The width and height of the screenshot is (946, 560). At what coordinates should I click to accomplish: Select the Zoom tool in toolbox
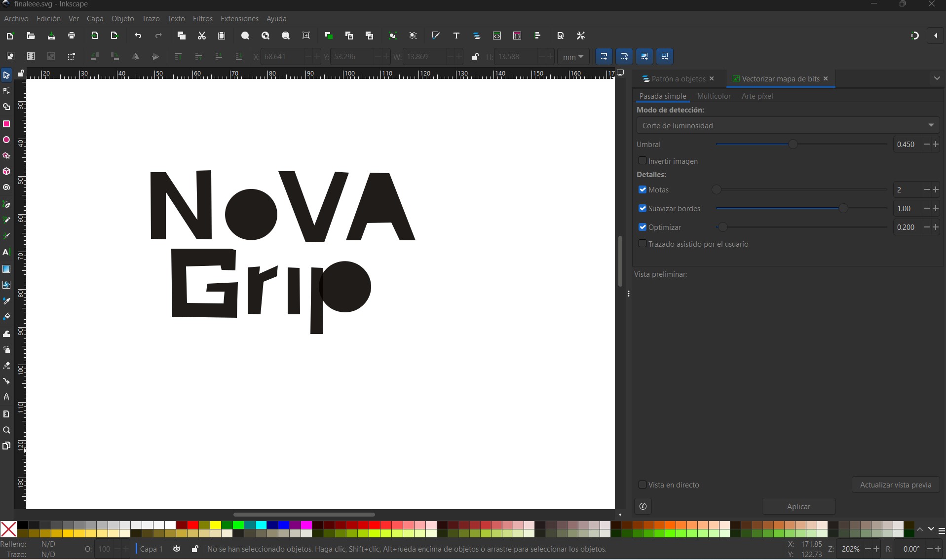(x=6, y=430)
